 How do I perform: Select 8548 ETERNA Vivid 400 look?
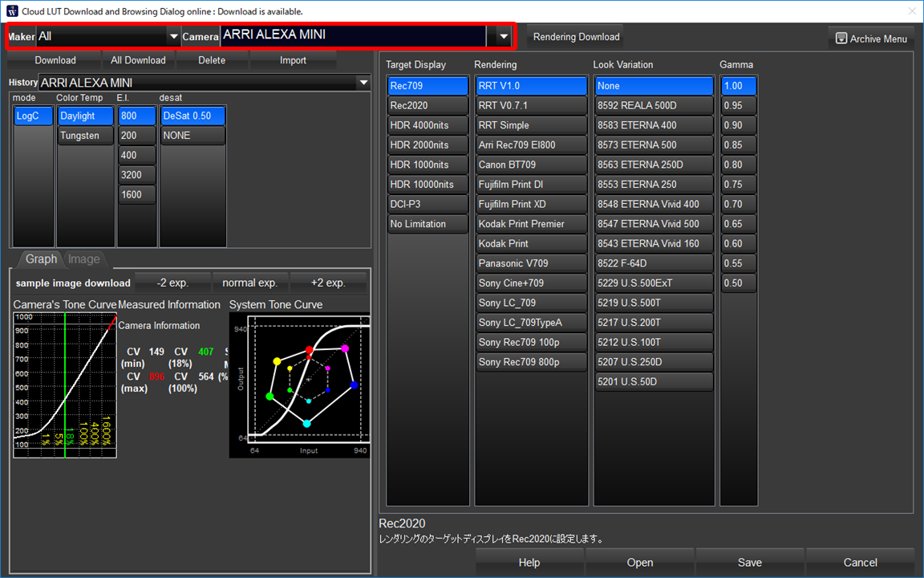pyautogui.click(x=654, y=204)
